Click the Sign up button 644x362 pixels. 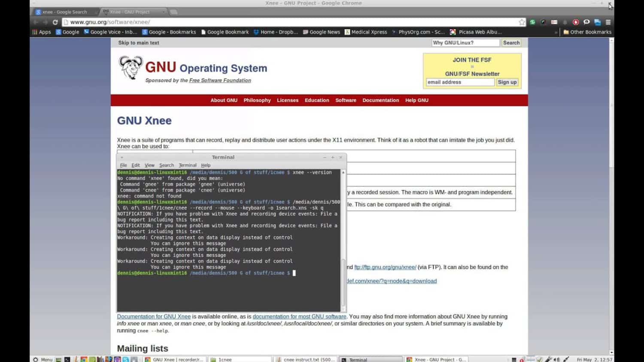click(507, 82)
